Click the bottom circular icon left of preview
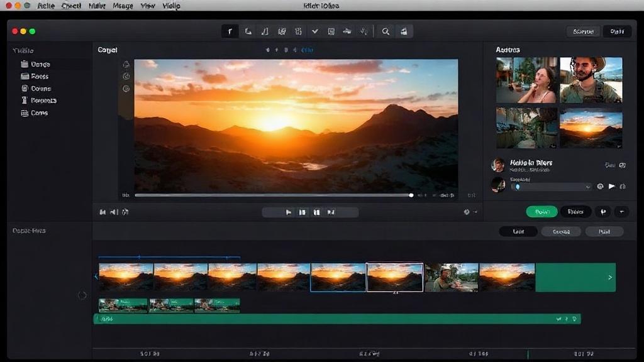Image resolution: width=644 pixels, height=362 pixels. pyautogui.click(x=126, y=89)
